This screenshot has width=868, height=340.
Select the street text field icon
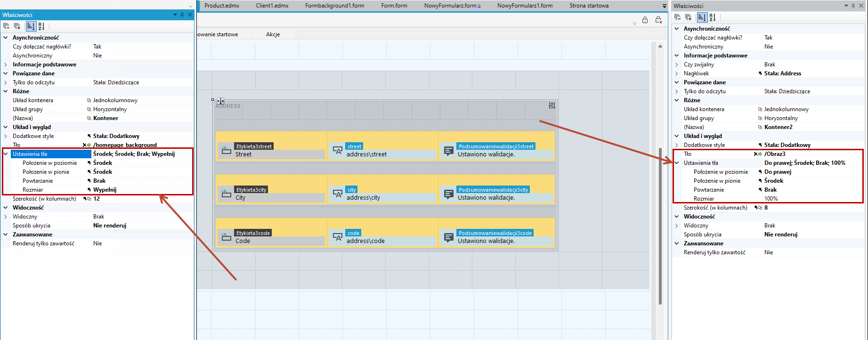click(337, 150)
